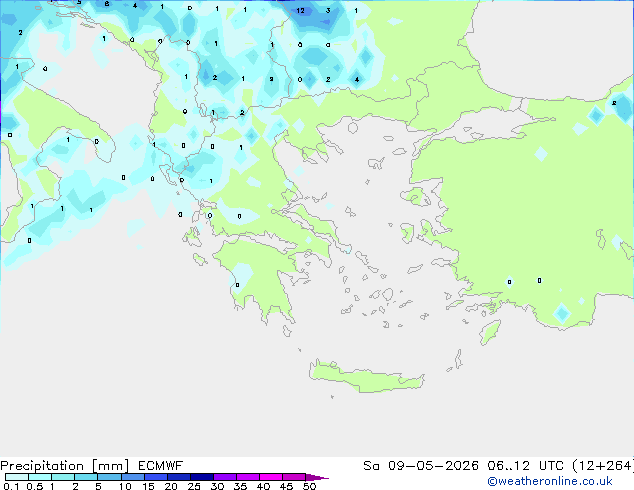Viewport: 634px width, 490px height.
Task: Click the 0.1–0.5 mm legend color swatch
Action: [17, 477]
